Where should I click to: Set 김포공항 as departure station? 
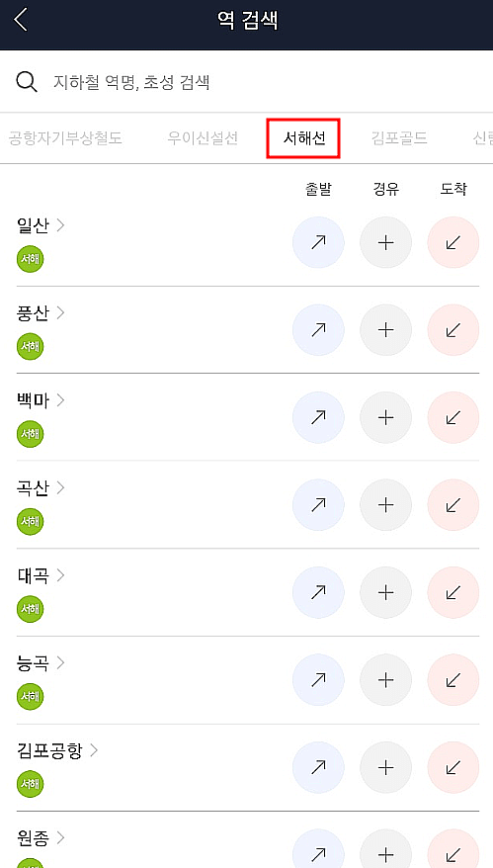tap(318, 767)
